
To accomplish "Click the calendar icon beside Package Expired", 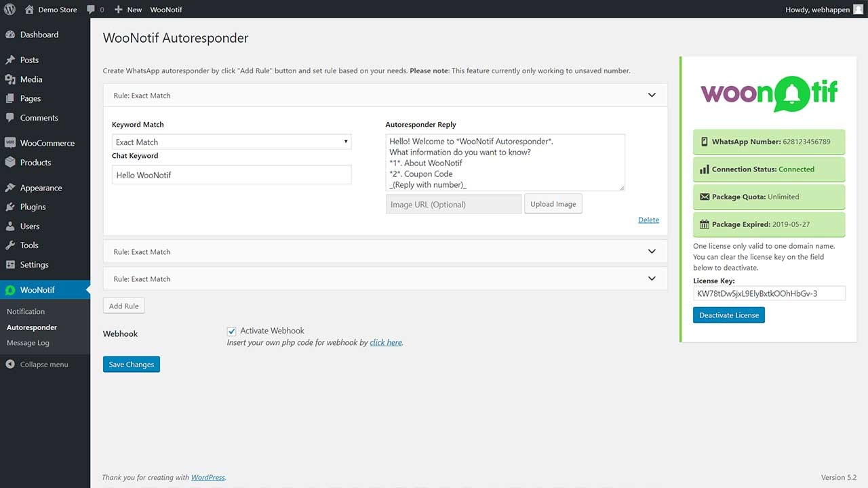I will point(705,224).
